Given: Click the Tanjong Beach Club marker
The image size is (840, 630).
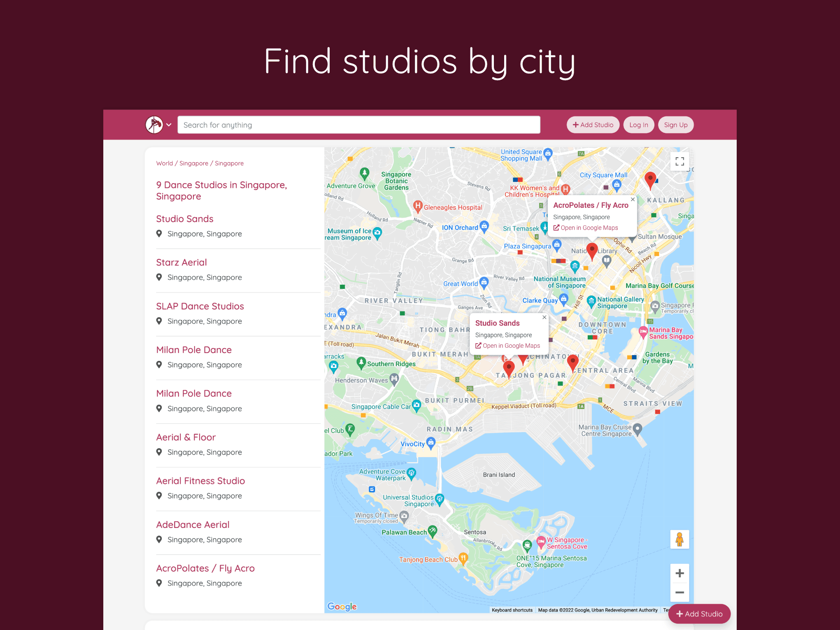Looking at the screenshot, I should (463, 558).
